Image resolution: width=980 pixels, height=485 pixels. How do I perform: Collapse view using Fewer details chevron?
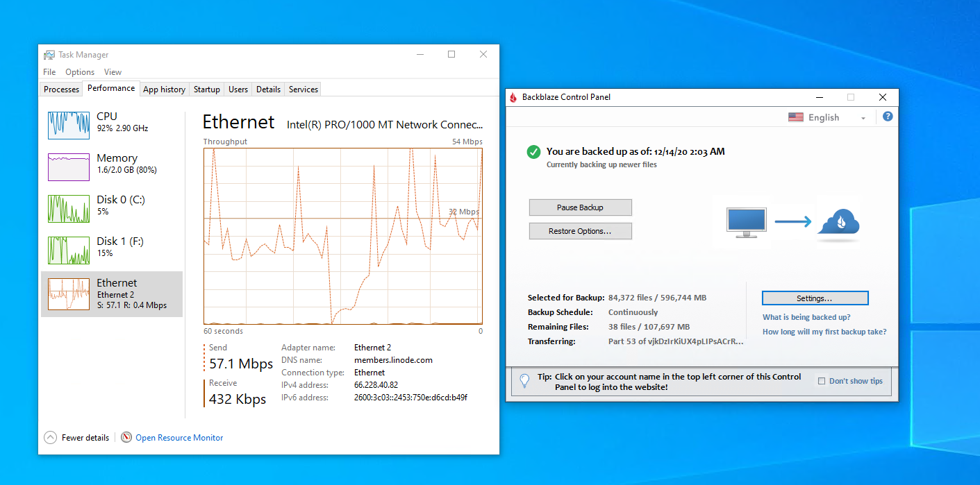click(x=50, y=438)
